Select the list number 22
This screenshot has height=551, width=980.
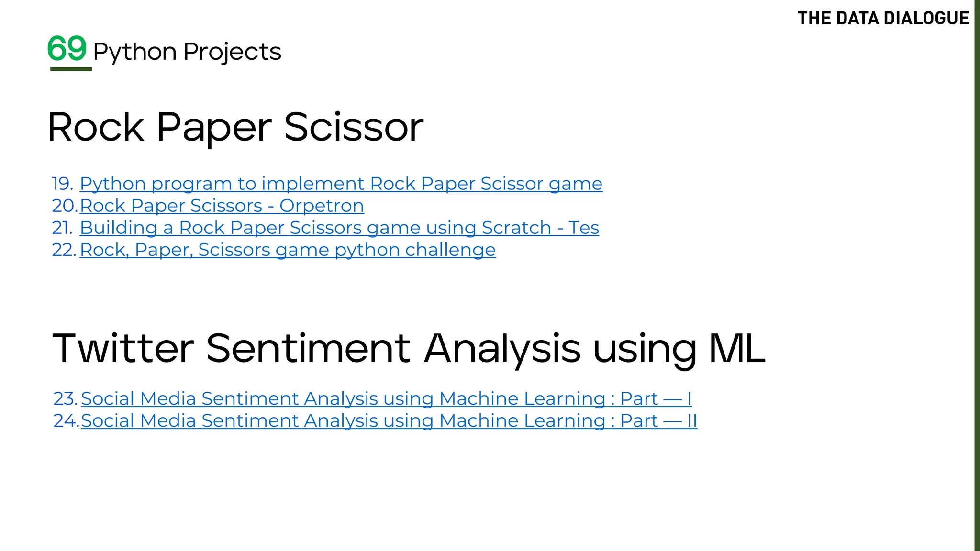(64, 250)
